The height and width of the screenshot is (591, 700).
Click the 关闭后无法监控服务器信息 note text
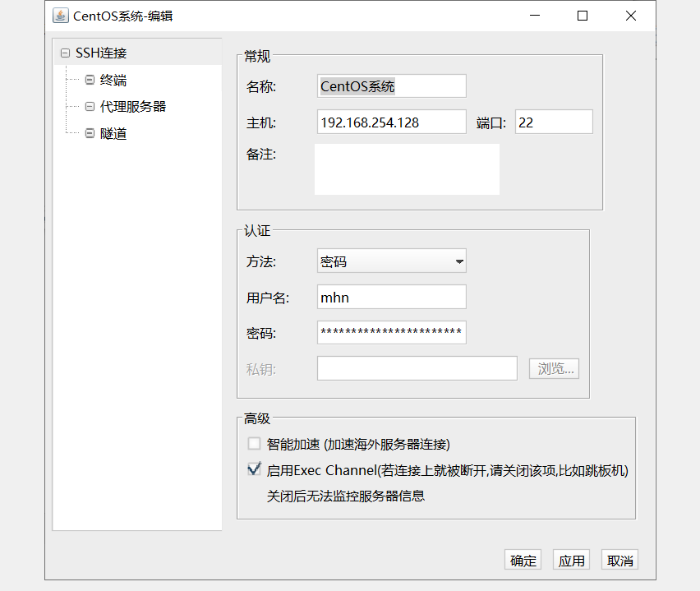pyautogui.click(x=346, y=496)
